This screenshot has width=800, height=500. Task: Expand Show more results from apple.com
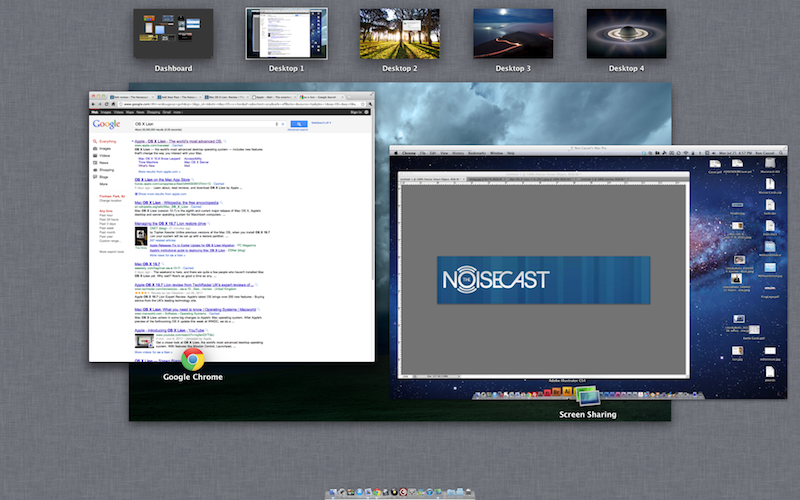pyautogui.click(x=162, y=194)
